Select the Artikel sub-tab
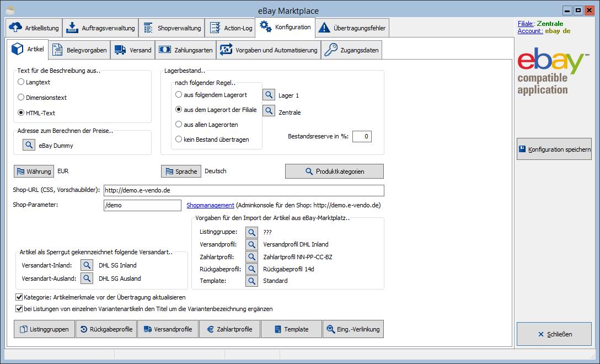 [x=28, y=49]
